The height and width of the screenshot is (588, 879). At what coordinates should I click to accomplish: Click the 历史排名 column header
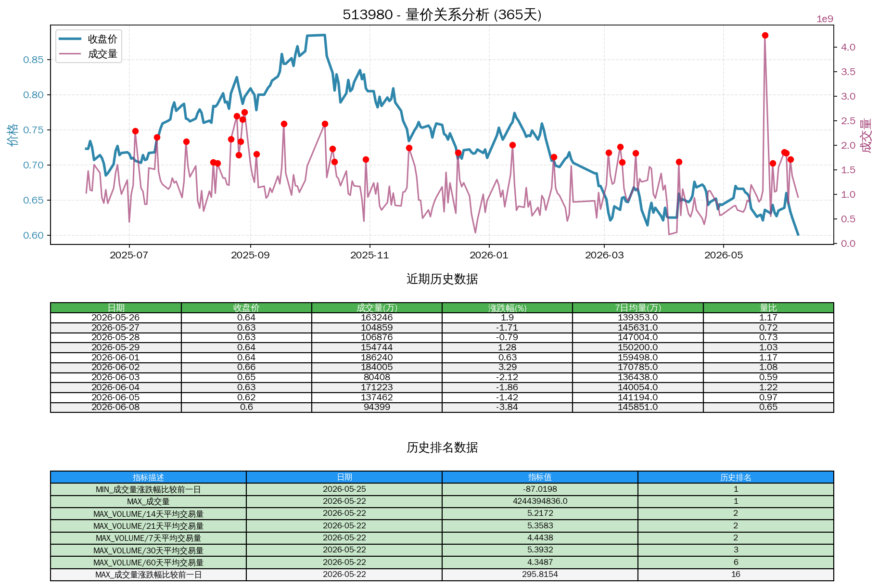point(736,477)
